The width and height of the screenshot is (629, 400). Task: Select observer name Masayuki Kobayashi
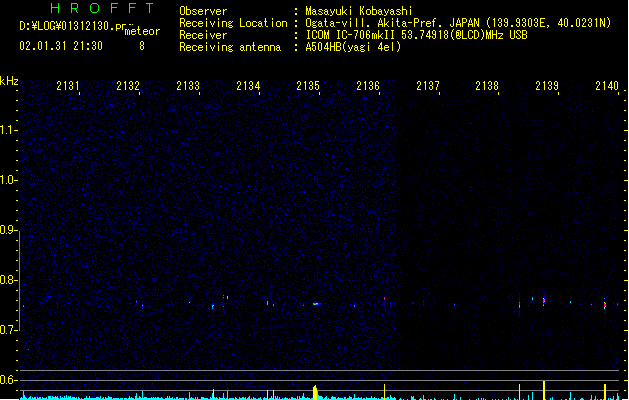(x=359, y=11)
